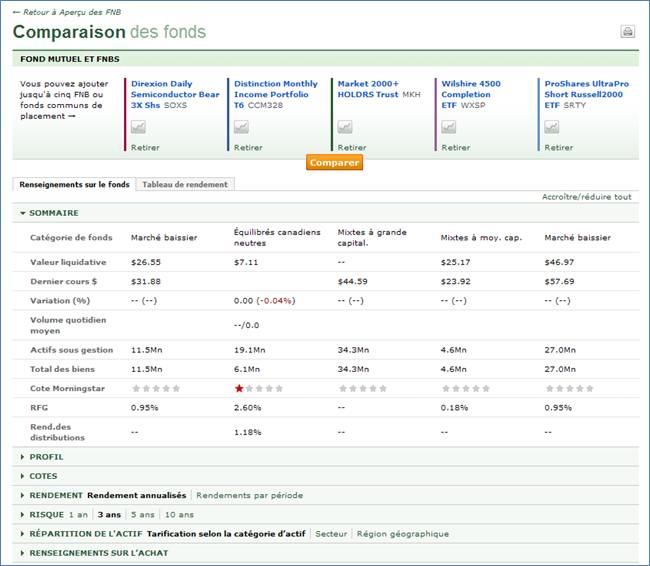
Task: Click the 1.18% distribution yield value
Action: pyautogui.click(x=247, y=432)
